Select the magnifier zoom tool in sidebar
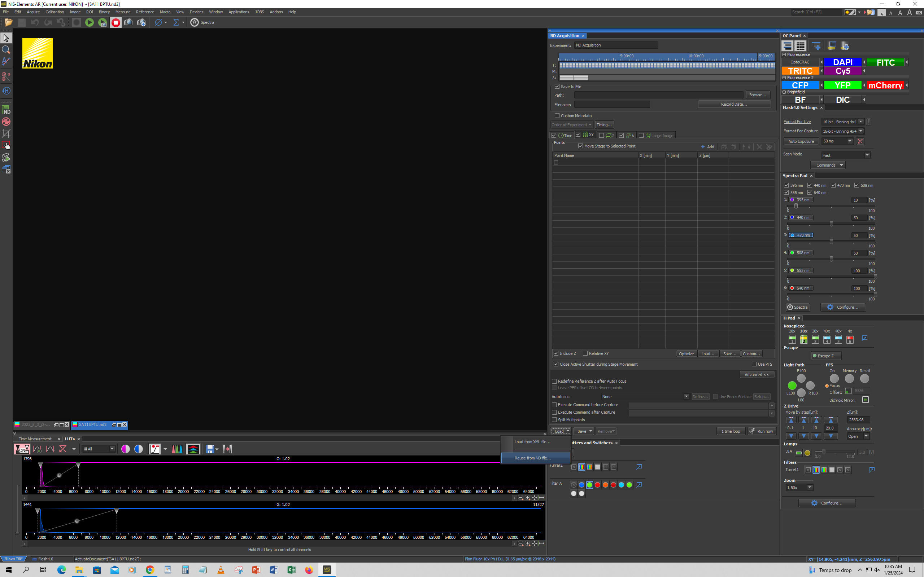The image size is (924, 577). point(6,50)
